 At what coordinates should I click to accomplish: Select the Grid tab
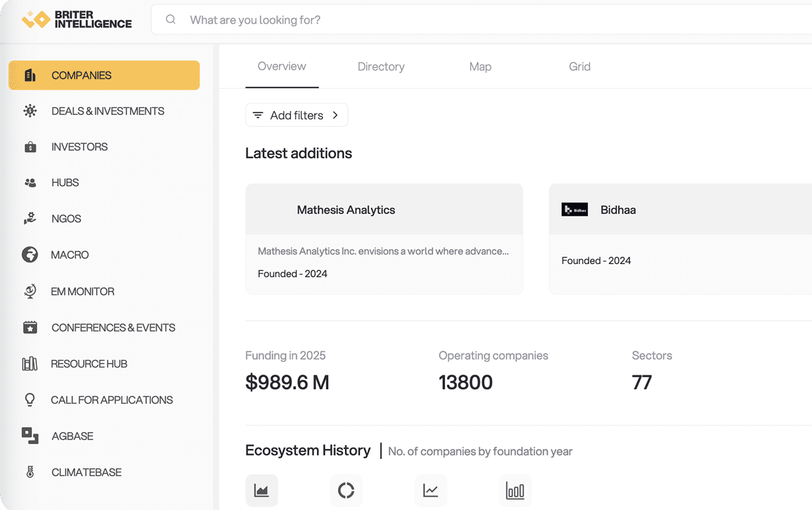(x=579, y=66)
